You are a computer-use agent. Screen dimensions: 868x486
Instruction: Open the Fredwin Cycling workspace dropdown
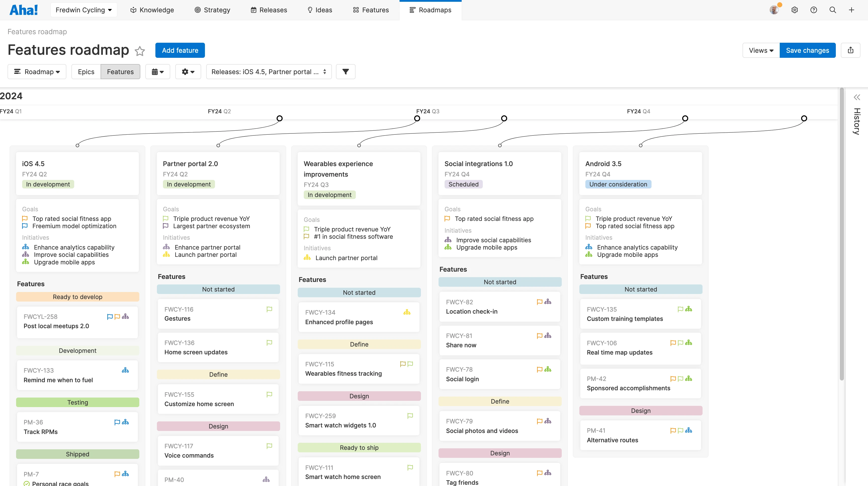[x=83, y=10]
